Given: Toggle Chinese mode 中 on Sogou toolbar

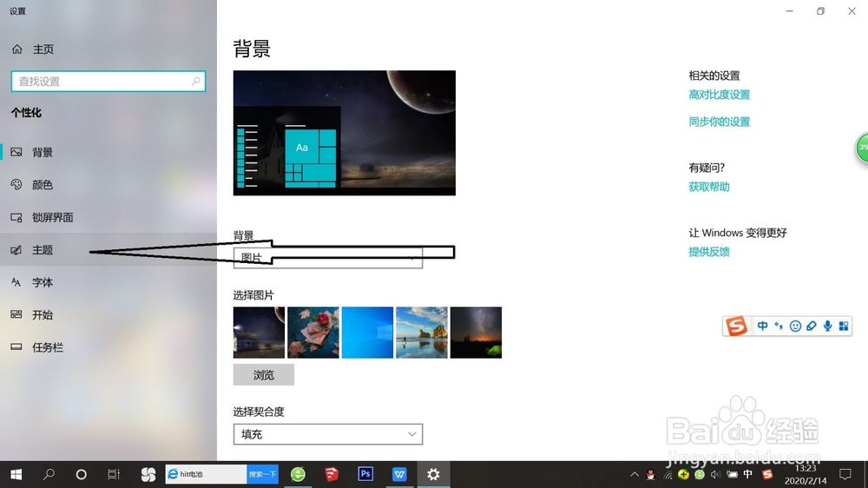Looking at the screenshot, I should (762, 326).
